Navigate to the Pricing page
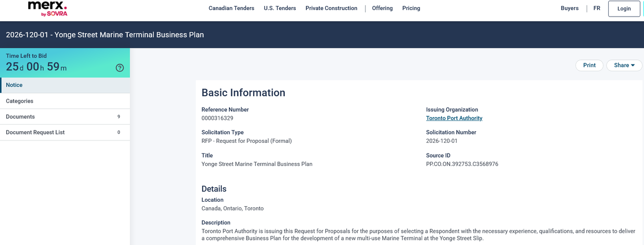Screen dimensions: 644x245 [411, 9]
